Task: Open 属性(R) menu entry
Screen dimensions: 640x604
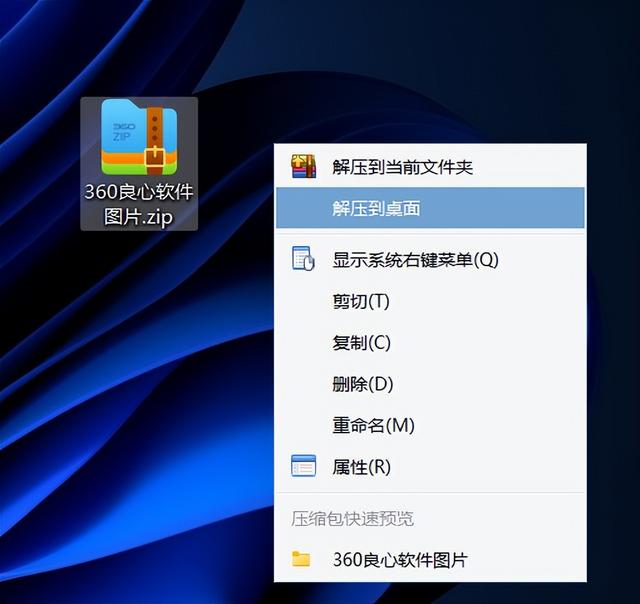Action: (430, 467)
